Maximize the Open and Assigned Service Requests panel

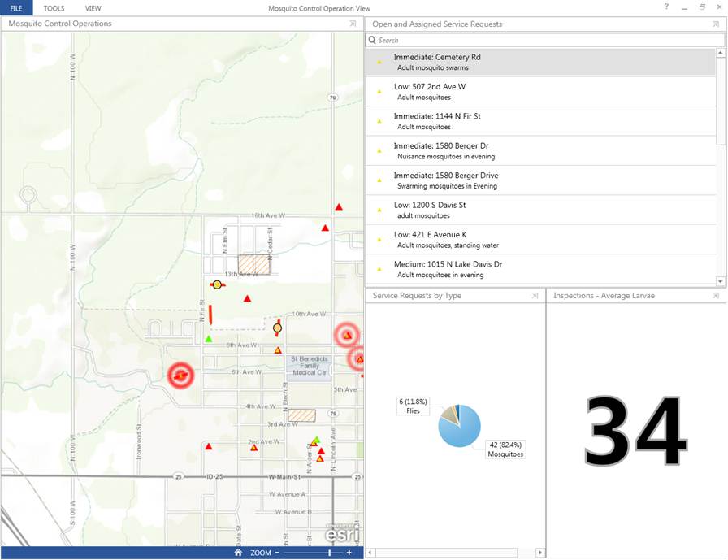(x=716, y=24)
